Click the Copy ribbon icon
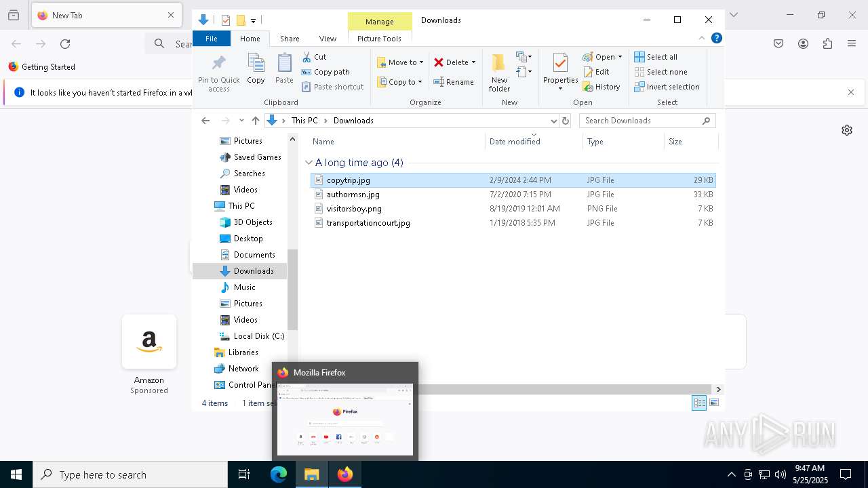Screen dimensions: 868x488 pyautogui.click(x=256, y=68)
